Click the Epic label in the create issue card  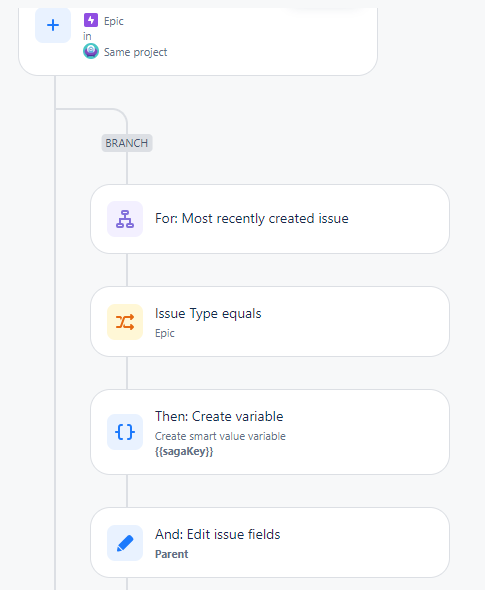[114, 21]
